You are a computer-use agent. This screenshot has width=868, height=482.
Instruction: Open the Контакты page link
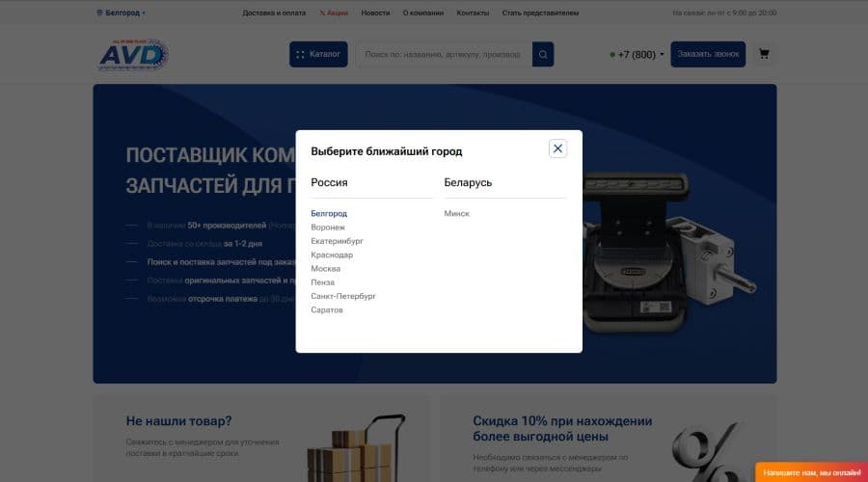click(473, 13)
